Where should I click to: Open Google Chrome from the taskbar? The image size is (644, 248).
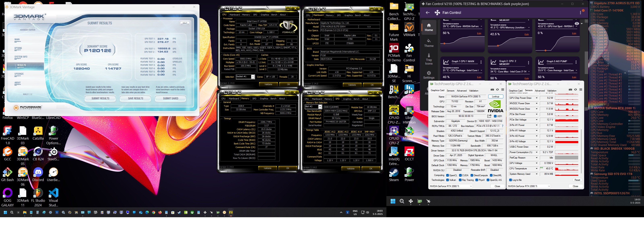(154, 213)
